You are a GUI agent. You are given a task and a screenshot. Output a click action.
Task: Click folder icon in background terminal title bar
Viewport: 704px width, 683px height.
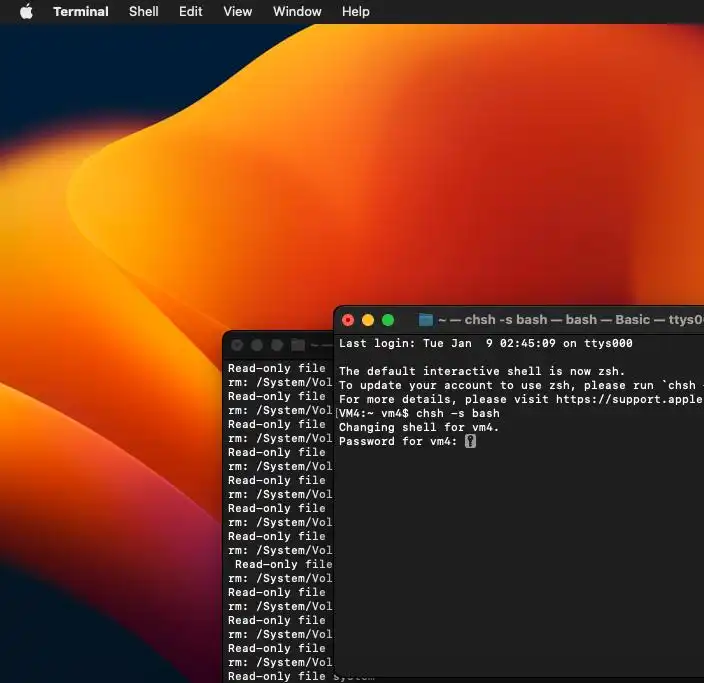tap(298, 345)
